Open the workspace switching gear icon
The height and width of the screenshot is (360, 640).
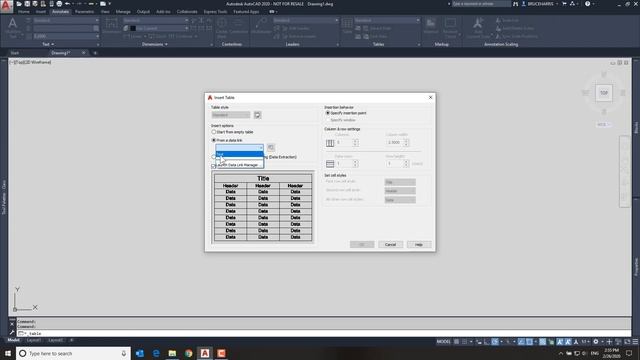coord(596,342)
